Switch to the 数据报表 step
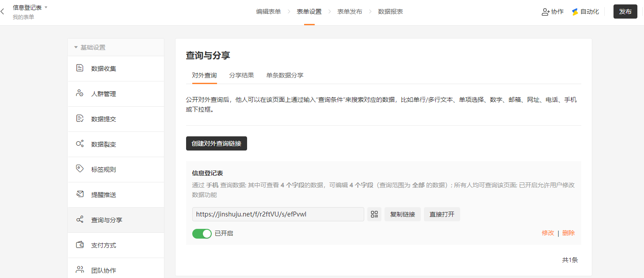This screenshot has width=644, height=278. point(390,12)
